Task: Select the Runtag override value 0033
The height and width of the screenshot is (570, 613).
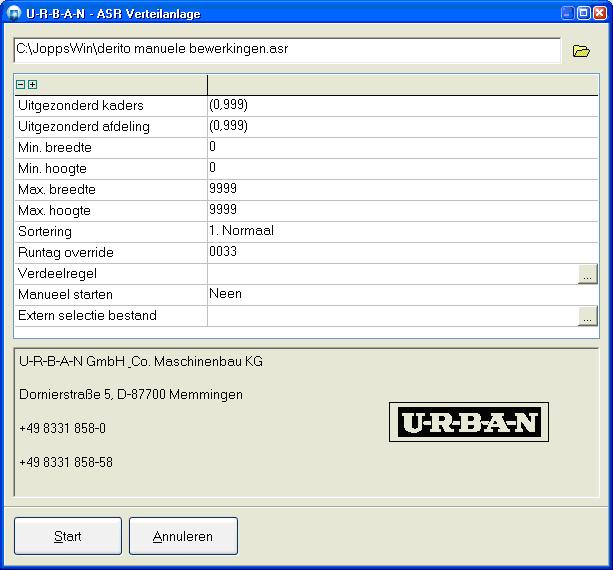Action: 223,251
